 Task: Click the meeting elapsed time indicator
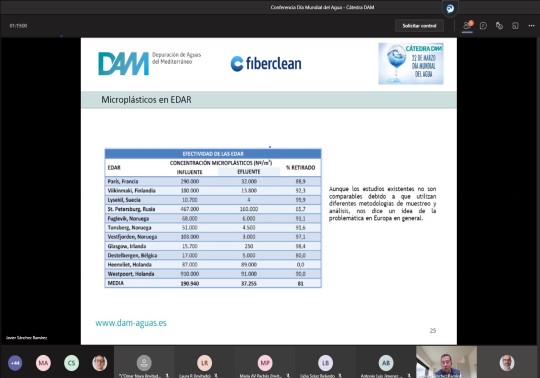(18, 26)
